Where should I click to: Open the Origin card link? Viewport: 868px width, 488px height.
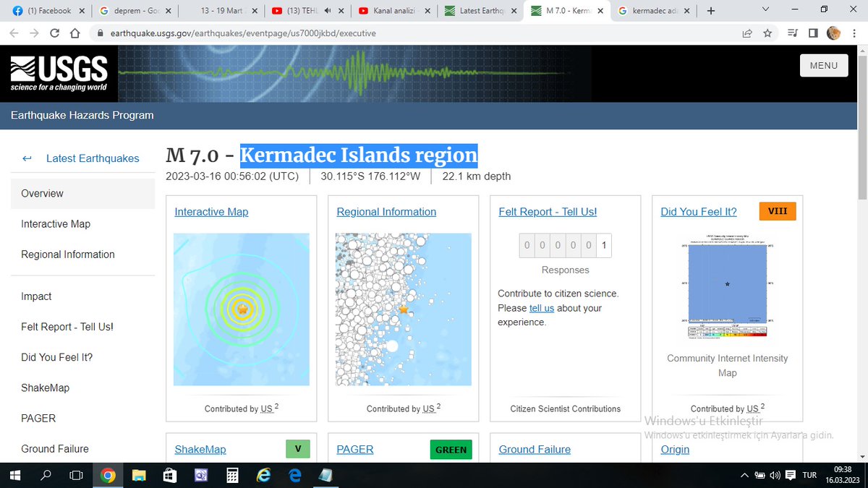[x=675, y=450]
